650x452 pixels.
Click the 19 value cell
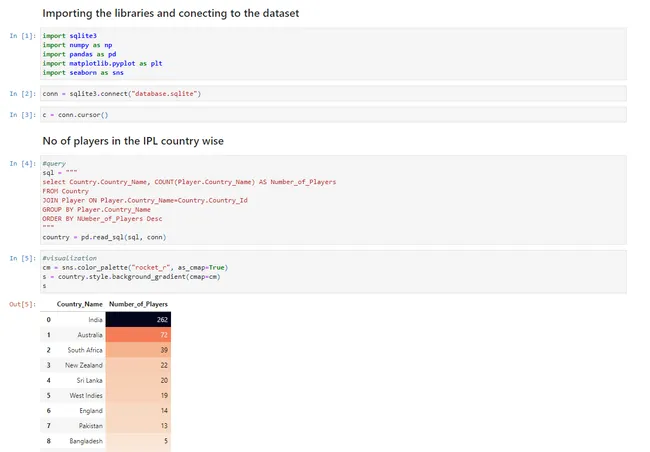tap(138, 395)
